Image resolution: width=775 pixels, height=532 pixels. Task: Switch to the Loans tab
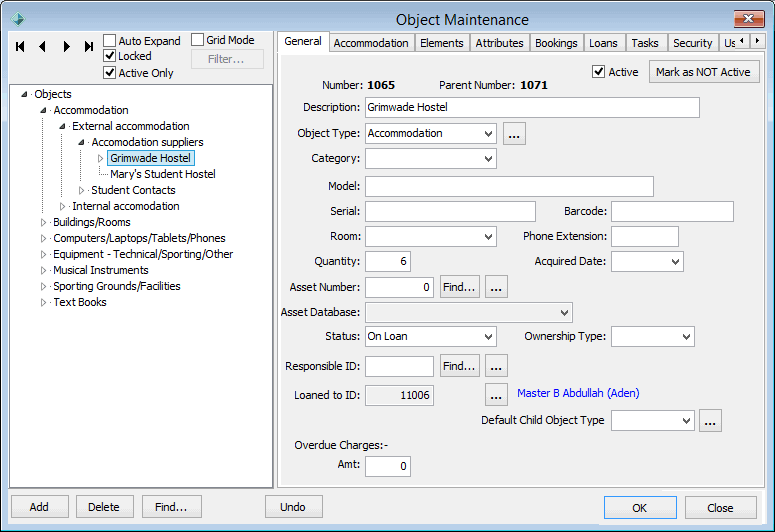pyautogui.click(x=603, y=43)
